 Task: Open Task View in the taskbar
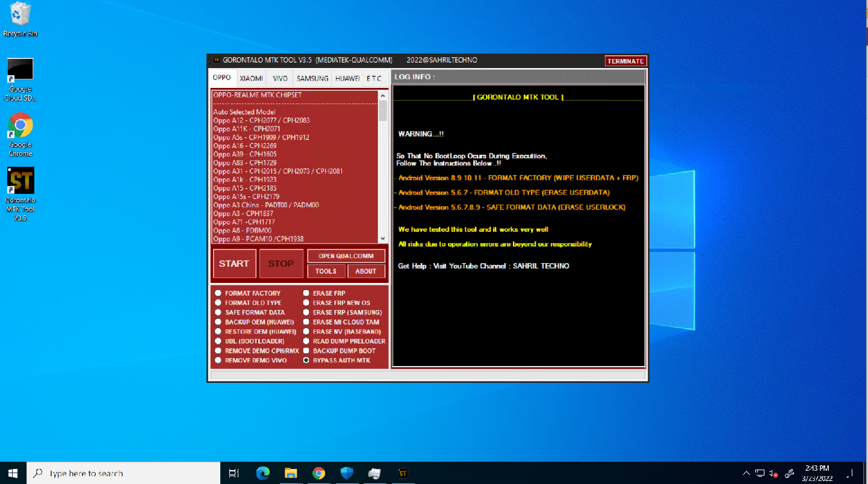[x=234, y=473]
